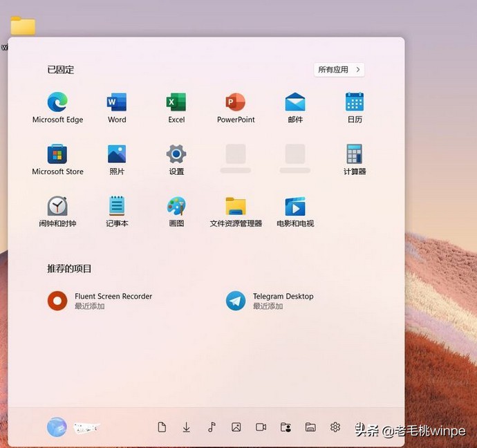Open File Explorer from the bottom bar

coord(310,427)
